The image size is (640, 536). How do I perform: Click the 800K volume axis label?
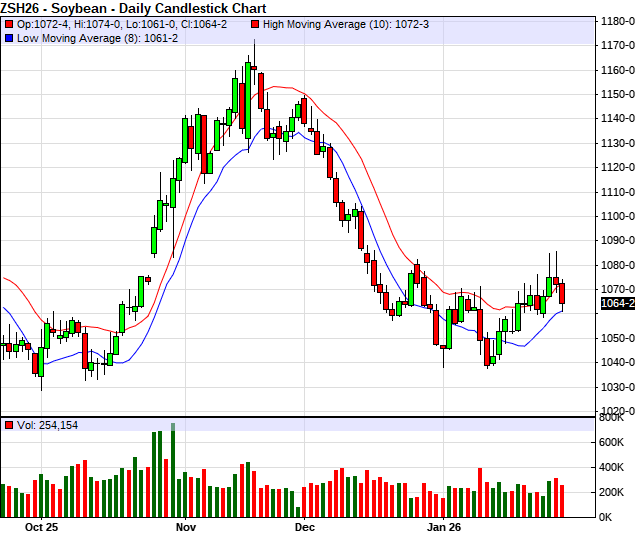613,442
